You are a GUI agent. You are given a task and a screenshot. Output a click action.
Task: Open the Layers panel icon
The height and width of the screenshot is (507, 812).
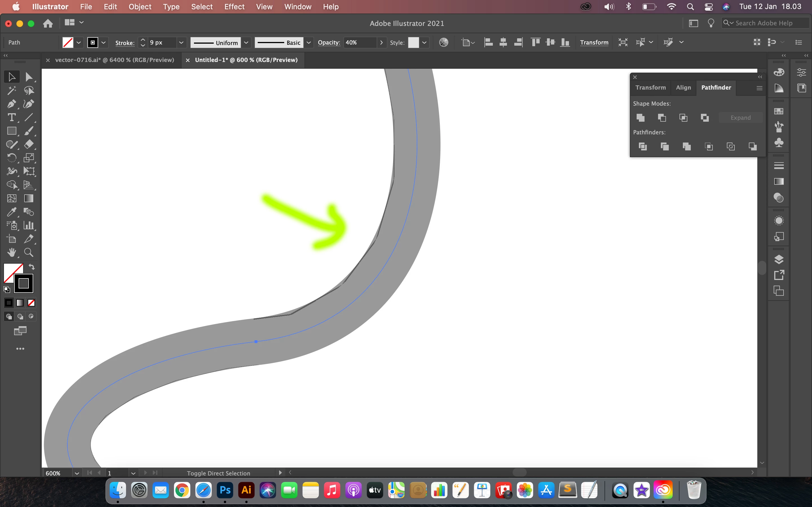(779, 259)
